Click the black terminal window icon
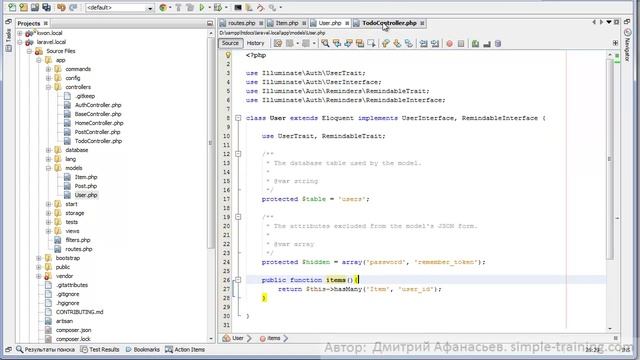Viewport: 640px width, 360px height. pos(238,7)
